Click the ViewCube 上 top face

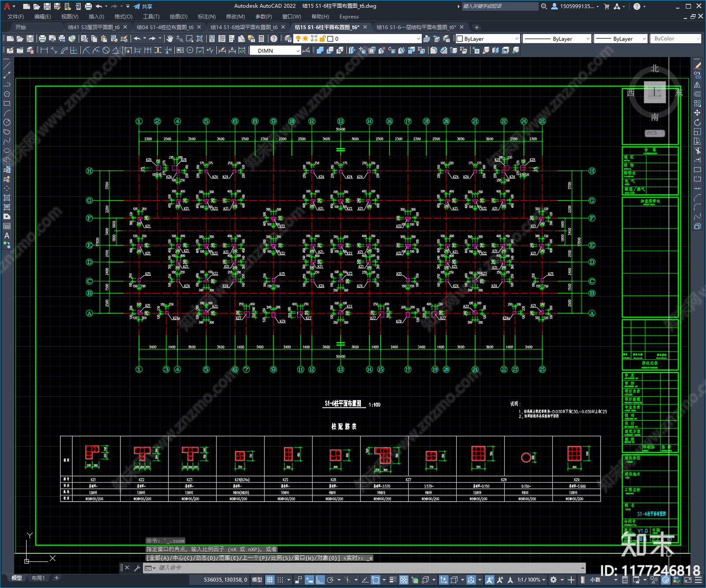[x=655, y=92]
